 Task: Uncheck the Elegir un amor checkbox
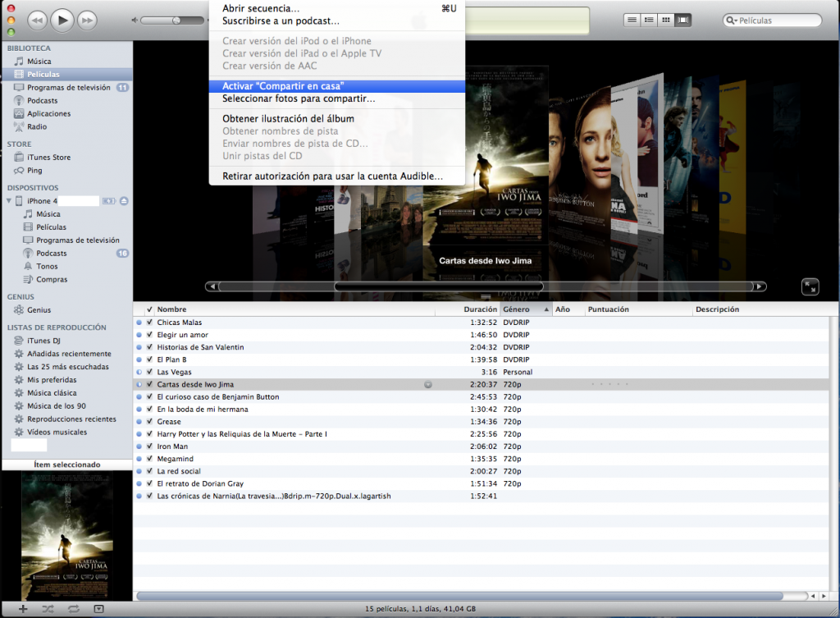coord(149,335)
